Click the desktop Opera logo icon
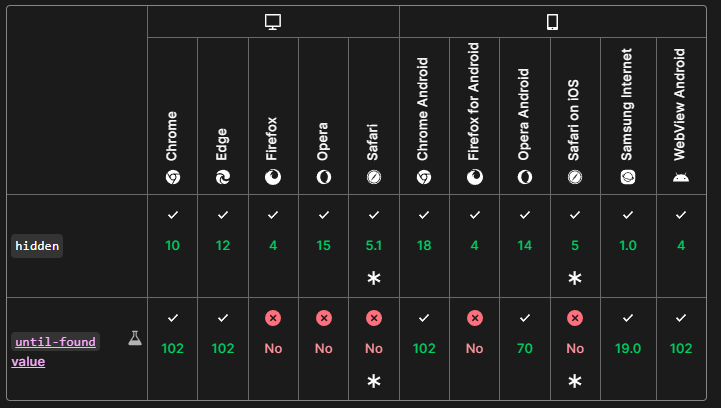Screen dimensions: 721x408 (324, 177)
